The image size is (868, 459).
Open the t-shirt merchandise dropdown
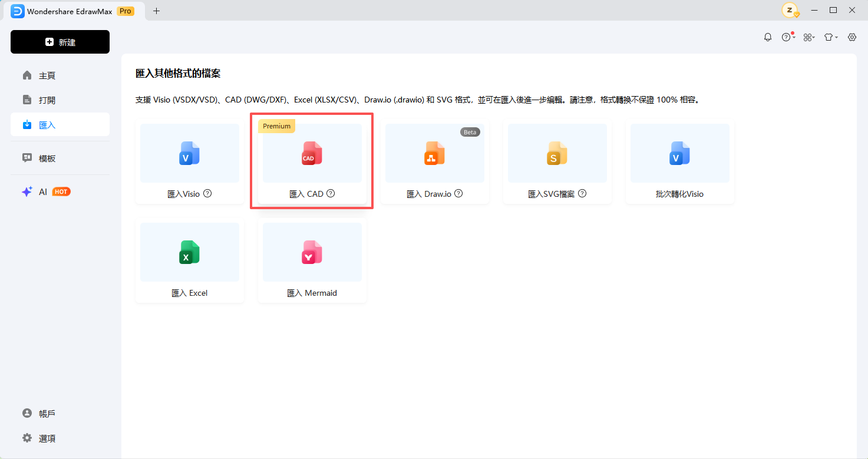(830, 37)
